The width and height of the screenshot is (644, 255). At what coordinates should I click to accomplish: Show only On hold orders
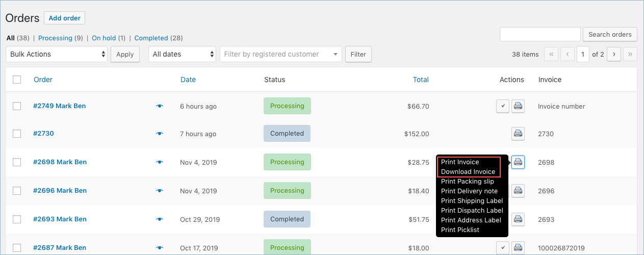coord(104,38)
